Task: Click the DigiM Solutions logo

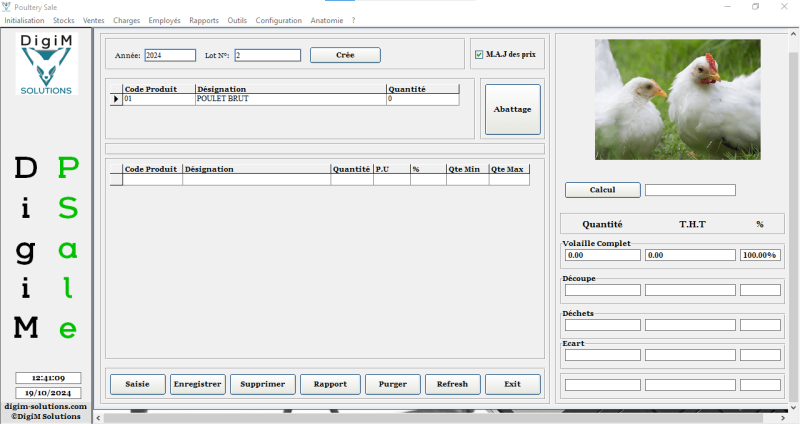Action: [46, 65]
